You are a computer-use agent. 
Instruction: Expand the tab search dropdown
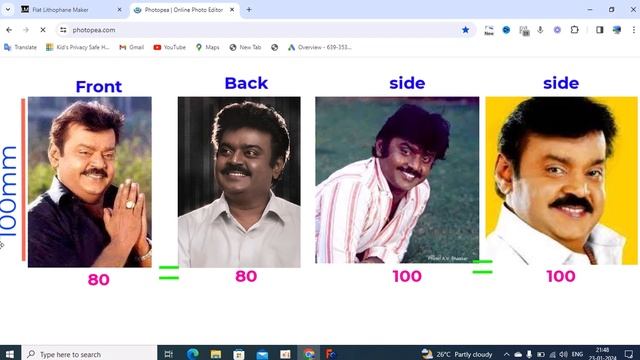(8, 9)
